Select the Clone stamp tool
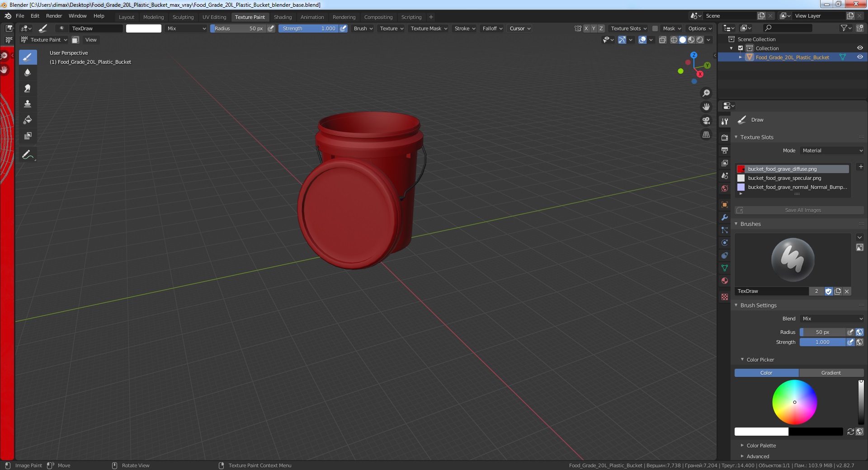This screenshot has width=868, height=470. coord(28,104)
